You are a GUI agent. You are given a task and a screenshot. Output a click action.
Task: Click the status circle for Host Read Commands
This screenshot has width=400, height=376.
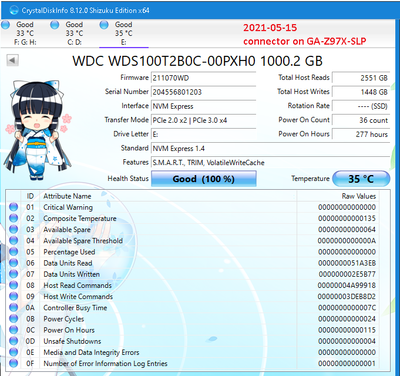coord(13,285)
